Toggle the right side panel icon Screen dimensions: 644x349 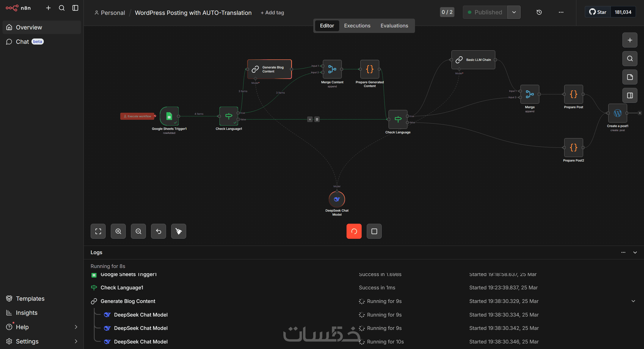(630, 95)
